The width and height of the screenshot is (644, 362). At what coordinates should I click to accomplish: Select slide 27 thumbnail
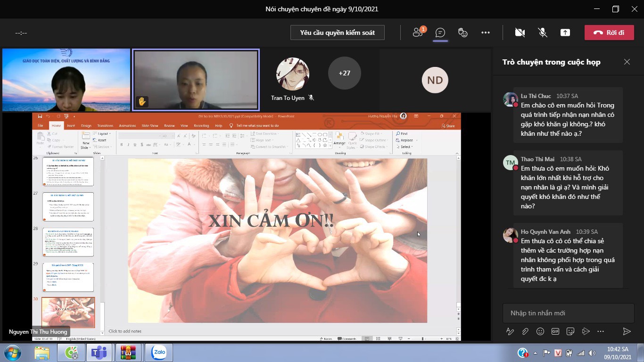(68, 206)
